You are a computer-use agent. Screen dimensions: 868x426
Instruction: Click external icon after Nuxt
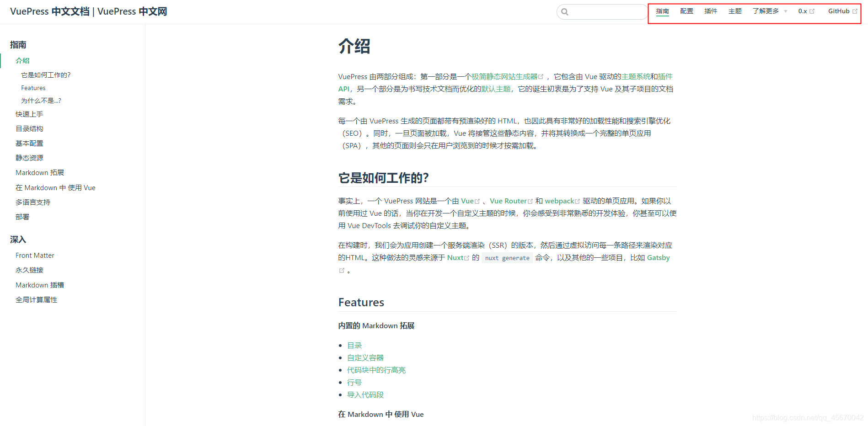pos(467,258)
